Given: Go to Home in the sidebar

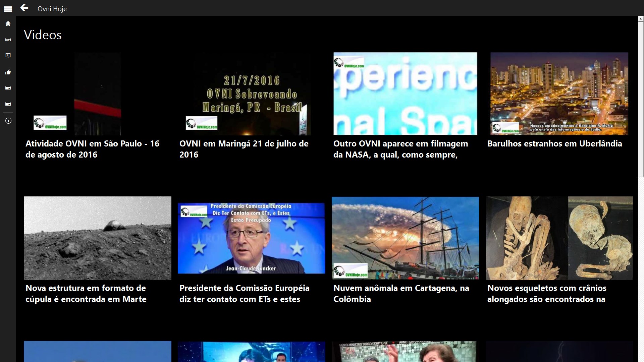Looking at the screenshot, I should [8, 24].
